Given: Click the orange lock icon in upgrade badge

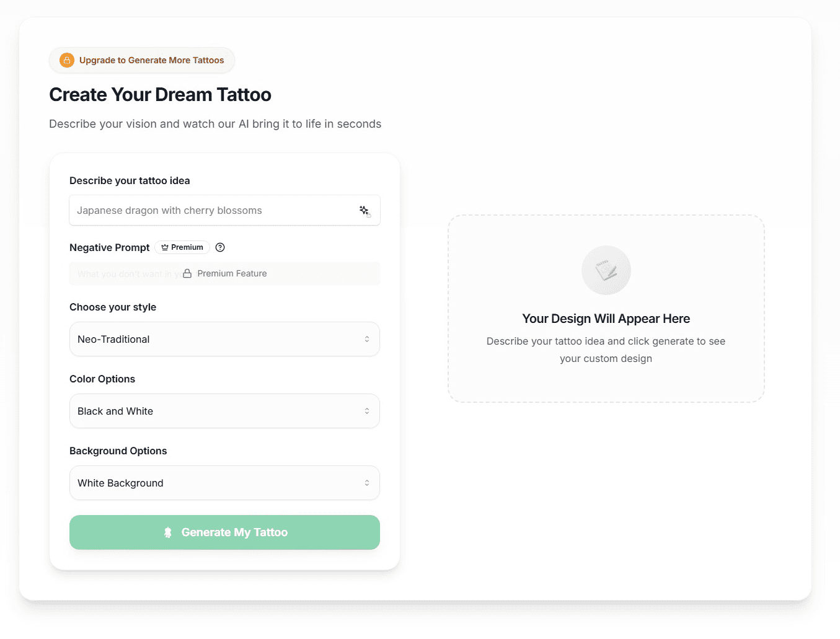Looking at the screenshot, I should tap(67, 60).
